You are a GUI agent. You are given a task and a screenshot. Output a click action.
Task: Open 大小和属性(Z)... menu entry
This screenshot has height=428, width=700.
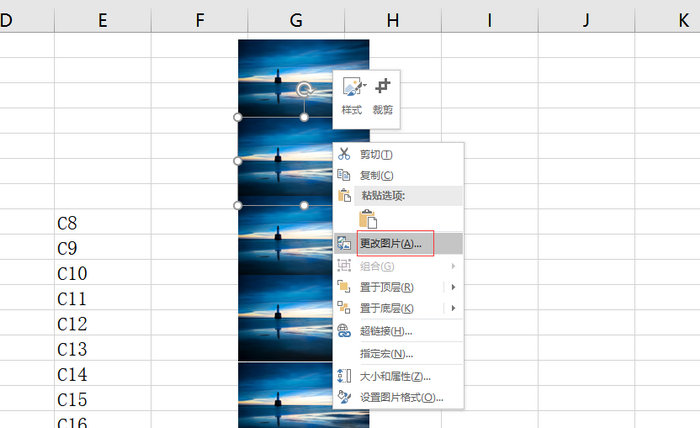pyautogui.click(x=399, y=376)
